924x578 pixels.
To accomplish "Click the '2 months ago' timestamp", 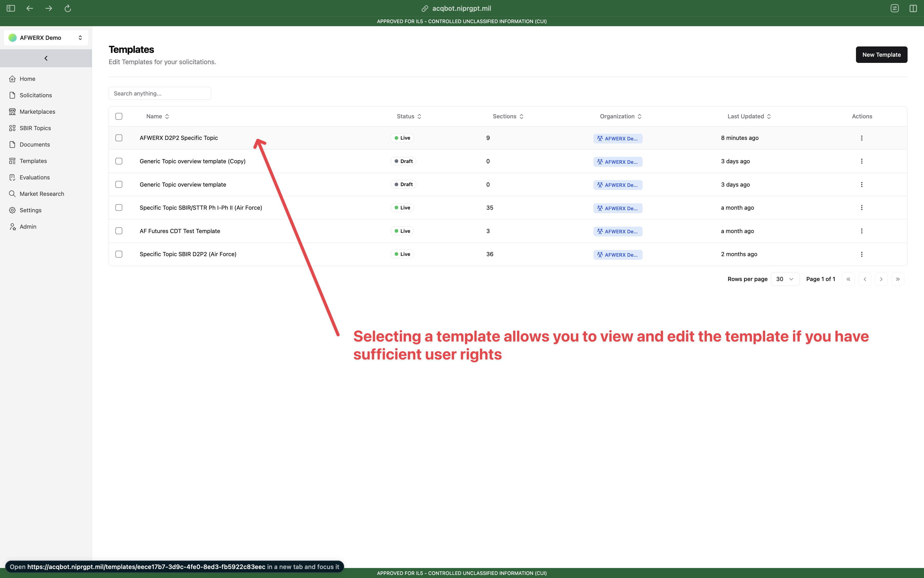I will (739, 254).
